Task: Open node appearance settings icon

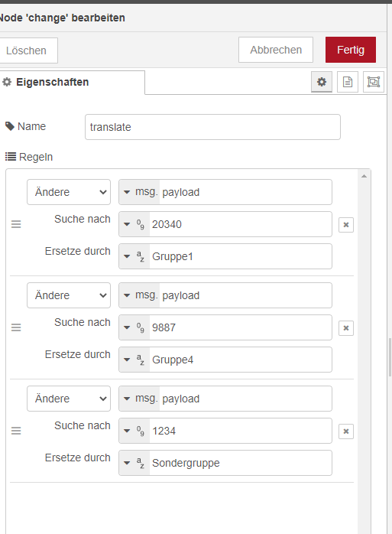Action: click(x=374, y=82)
